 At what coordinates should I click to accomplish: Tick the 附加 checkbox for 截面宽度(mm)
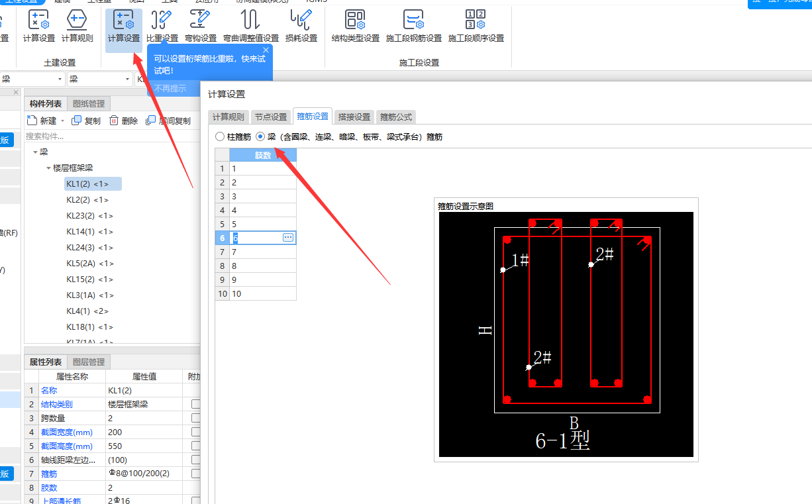(x=196, y=432)
